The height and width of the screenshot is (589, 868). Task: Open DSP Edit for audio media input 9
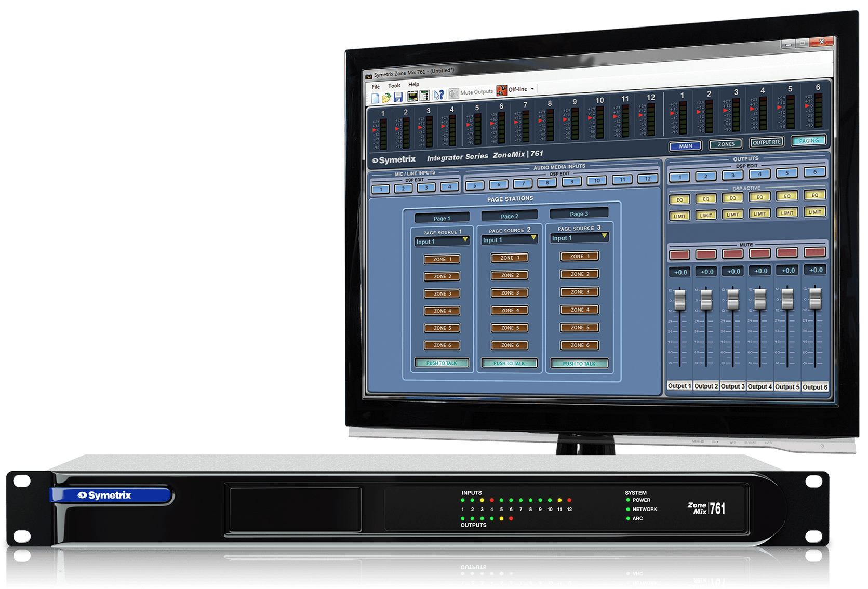click(572, 182)
